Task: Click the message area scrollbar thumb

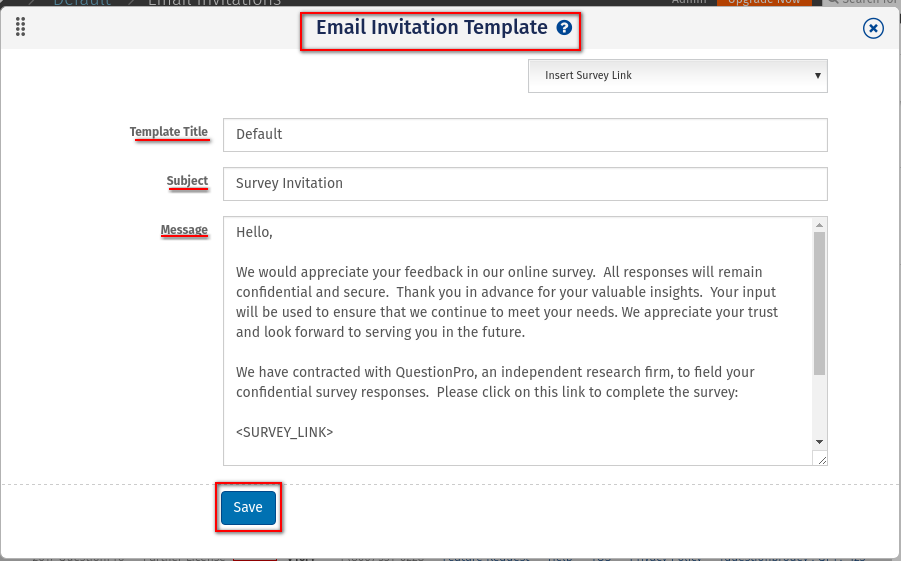Action: click(819, 303)
